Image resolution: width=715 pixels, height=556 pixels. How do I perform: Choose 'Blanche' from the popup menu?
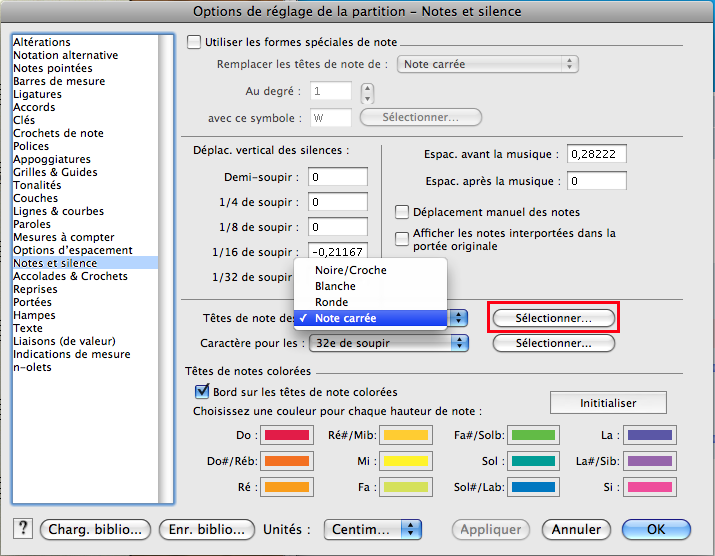pyautogui.click(x=335, y=286)
